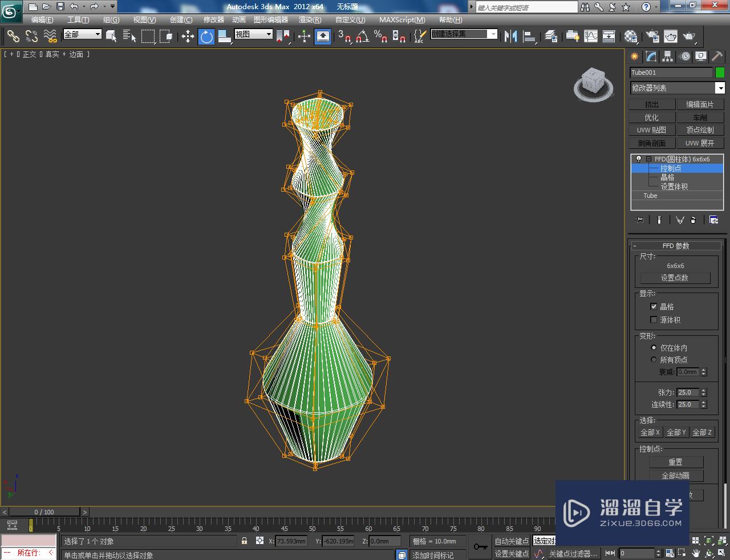Open the 工具(T) menu
Viewport: 730px width, 560px height.
click(78, 20)
